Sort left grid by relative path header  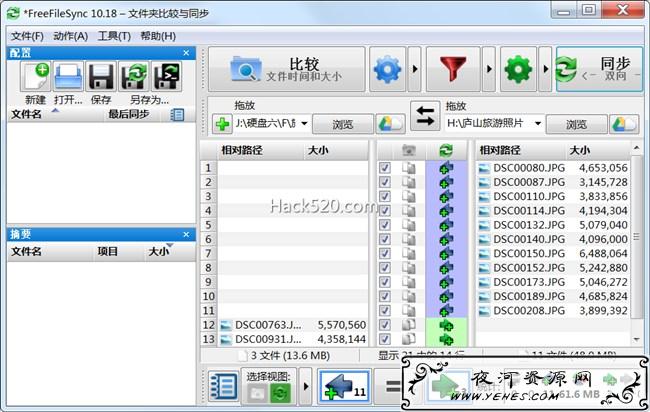click(x=242, y=150)
